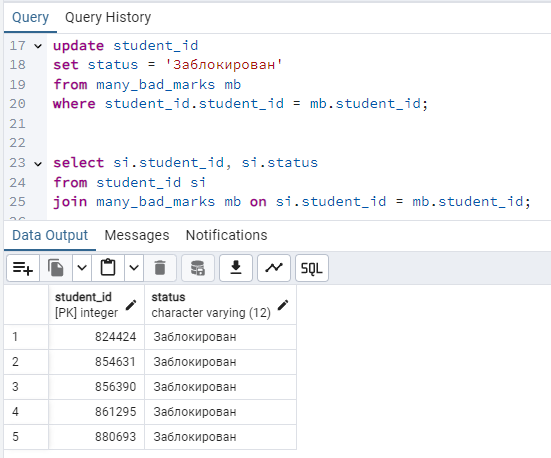Open the Messages tab

pos(137,235)
